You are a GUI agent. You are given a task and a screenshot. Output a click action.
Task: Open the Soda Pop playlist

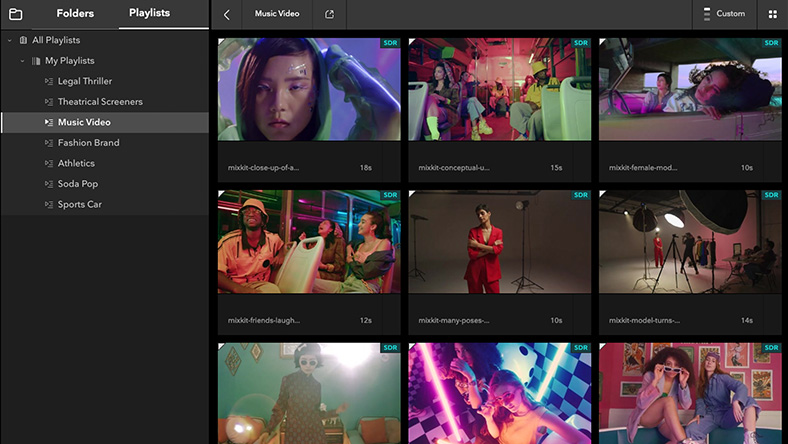(78, 184)
